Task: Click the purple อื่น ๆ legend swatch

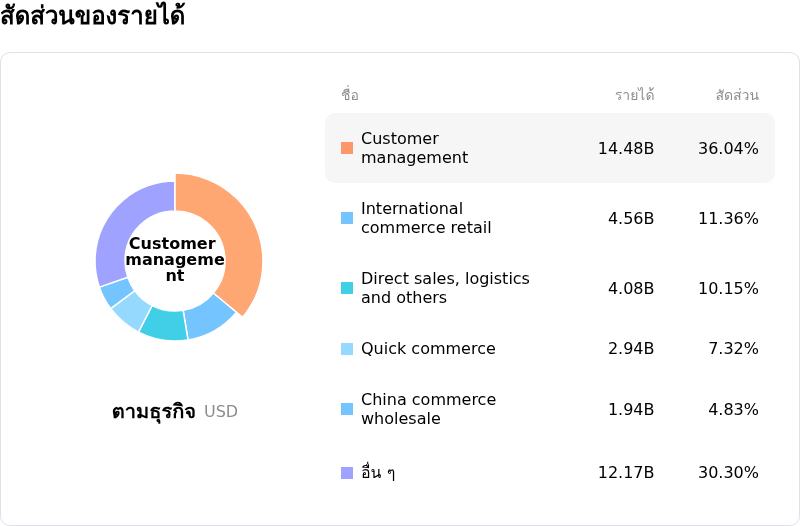Action: click(x=347, y=473)
